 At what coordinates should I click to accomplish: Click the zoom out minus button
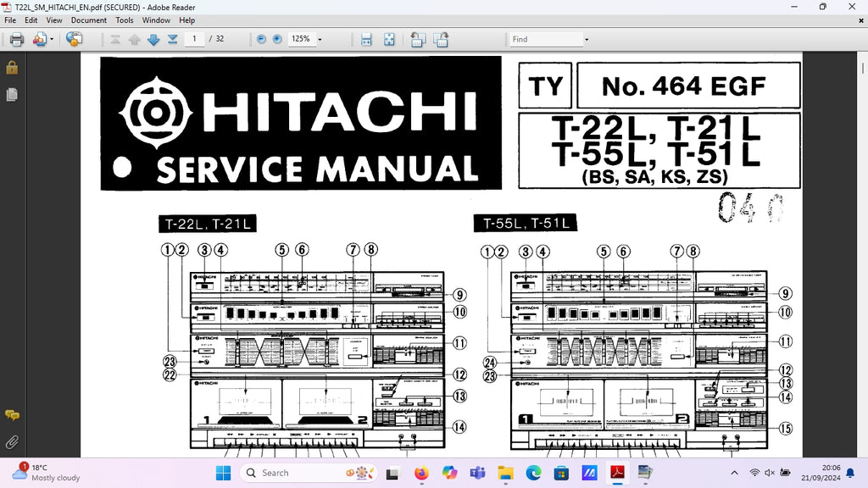point(261,39)
